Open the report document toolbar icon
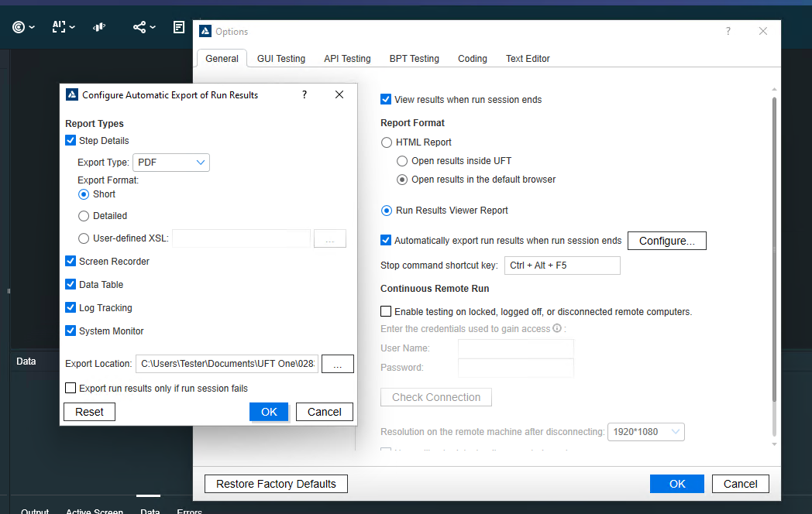 tap(179, 27)
